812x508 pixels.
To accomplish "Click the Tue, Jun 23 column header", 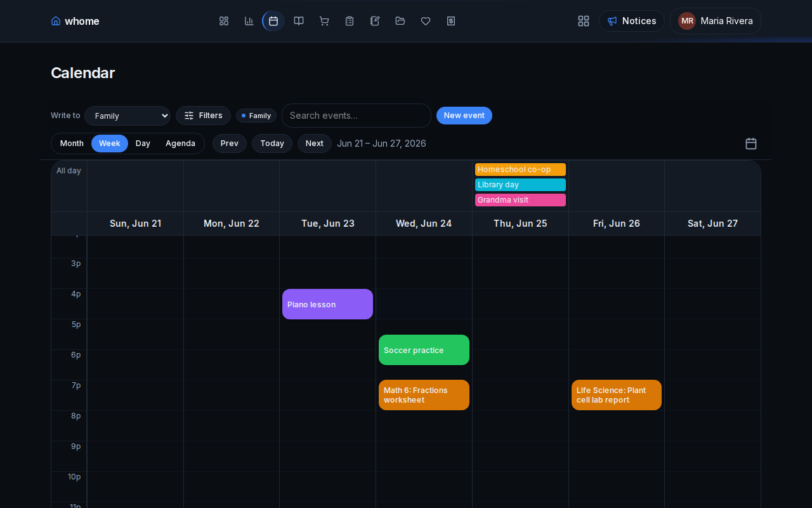I will [x=328, y=224].
